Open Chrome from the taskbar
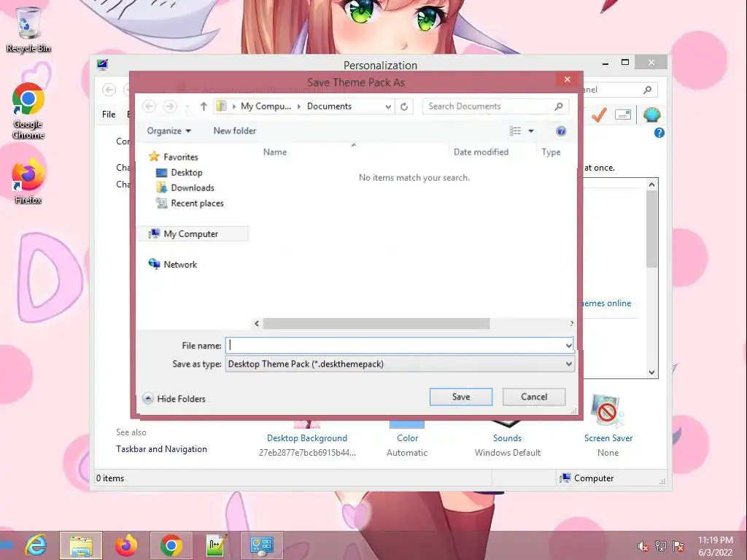This screenshot has height=560, width=747. click(171, 545)
